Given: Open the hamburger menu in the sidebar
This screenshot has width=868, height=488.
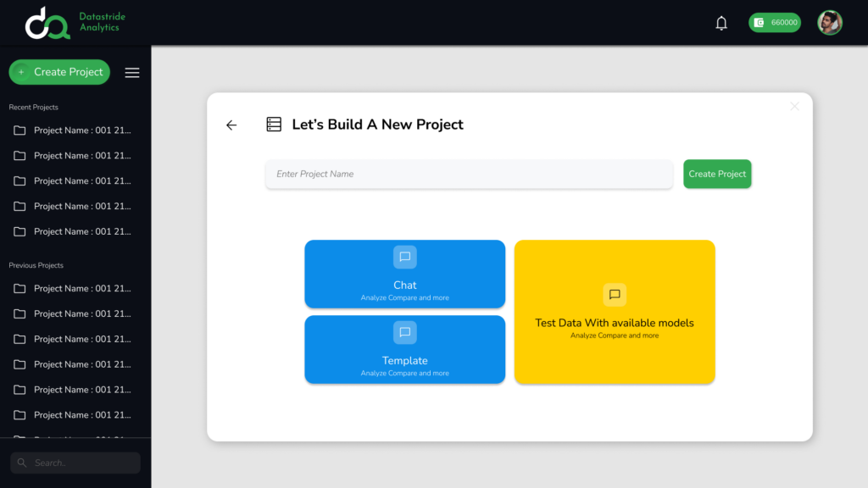Looking at the screenshot, I should 131,72.
